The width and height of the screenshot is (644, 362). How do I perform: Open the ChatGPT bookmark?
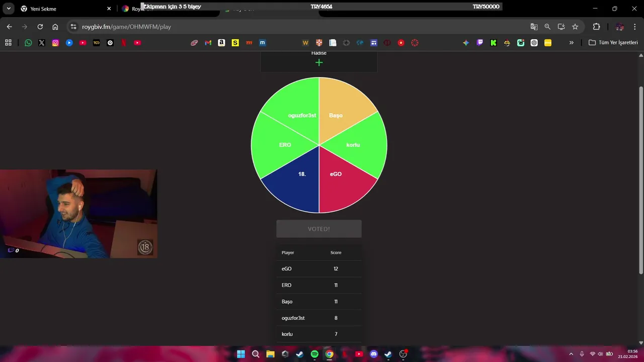pos(534,43)
